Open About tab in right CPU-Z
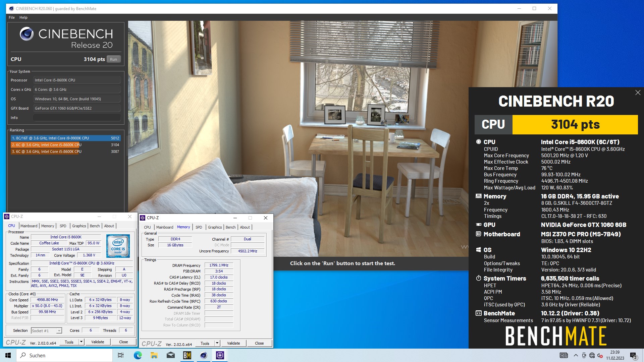Viewport: 644px width, 362px height. pyautogui.click(x=245, y=227)
